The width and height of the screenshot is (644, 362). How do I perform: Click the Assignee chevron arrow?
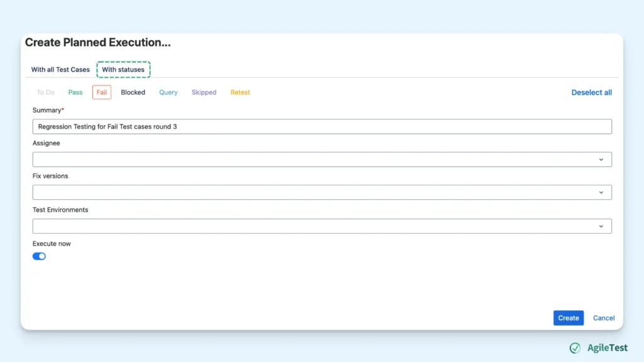[601, 160]
